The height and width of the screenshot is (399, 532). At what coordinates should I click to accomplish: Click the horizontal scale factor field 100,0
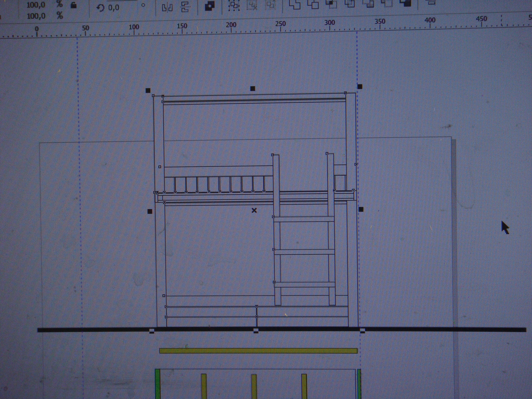36,5
